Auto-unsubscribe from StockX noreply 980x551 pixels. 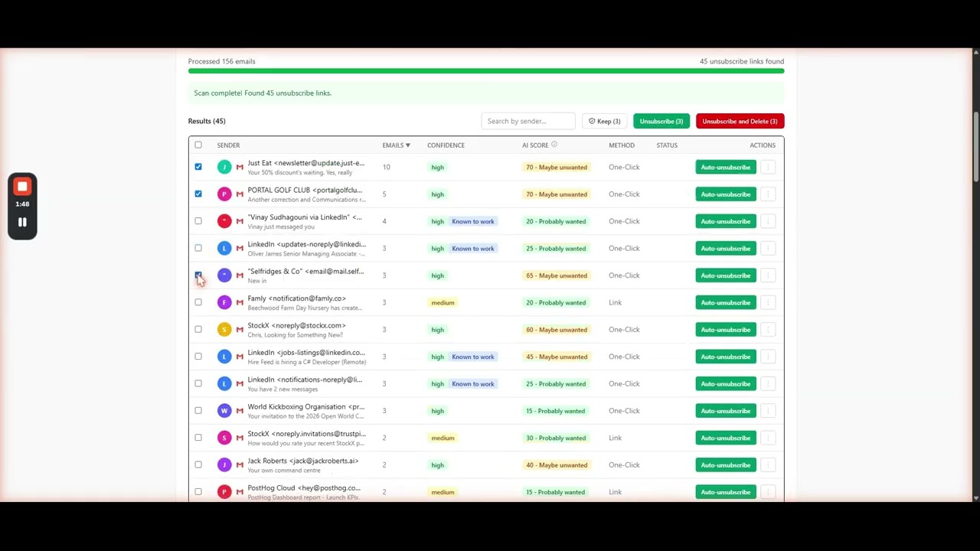[x=726, y=330]
